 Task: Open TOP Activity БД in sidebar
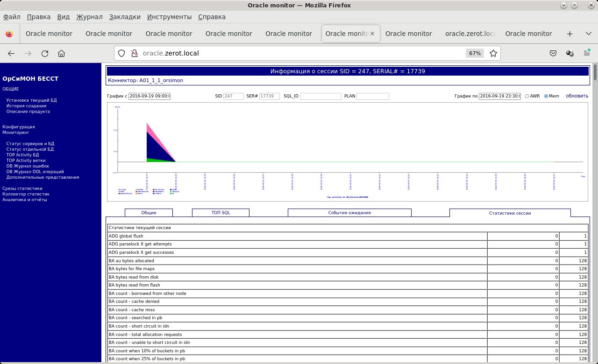coord(22,155)
